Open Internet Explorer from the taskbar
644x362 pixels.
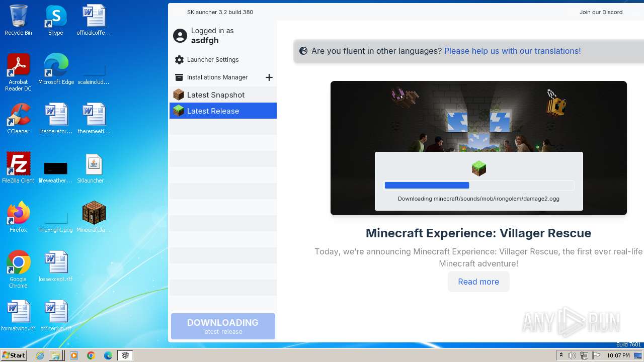tap(40, 355)
